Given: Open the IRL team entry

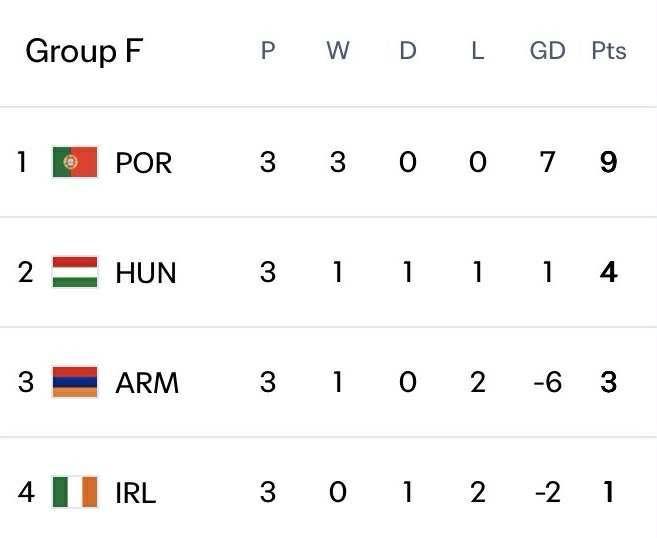Looking at the screenshot, I should click(136, 493).
